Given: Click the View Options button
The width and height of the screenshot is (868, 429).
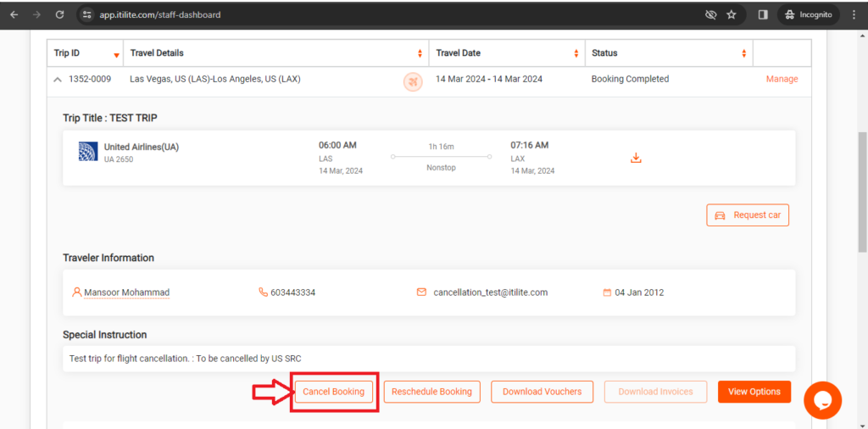Looking at the screenshot, I should tap(754, 392).
